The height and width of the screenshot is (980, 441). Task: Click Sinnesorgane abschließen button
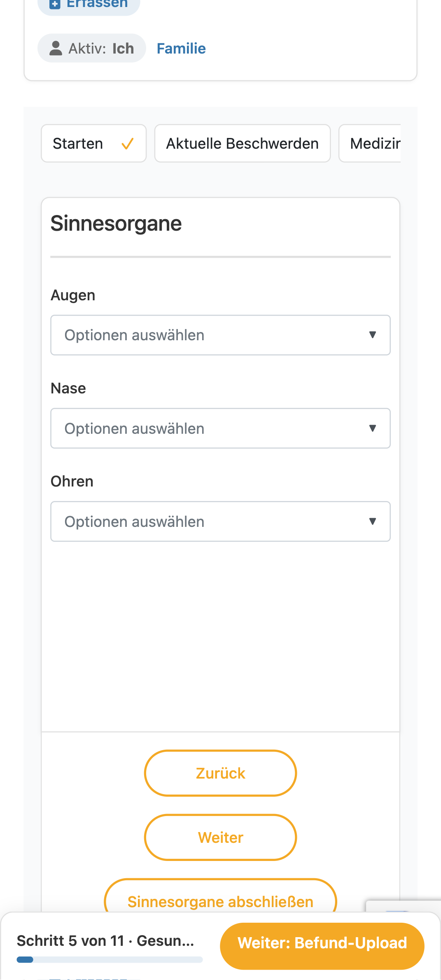220,896
